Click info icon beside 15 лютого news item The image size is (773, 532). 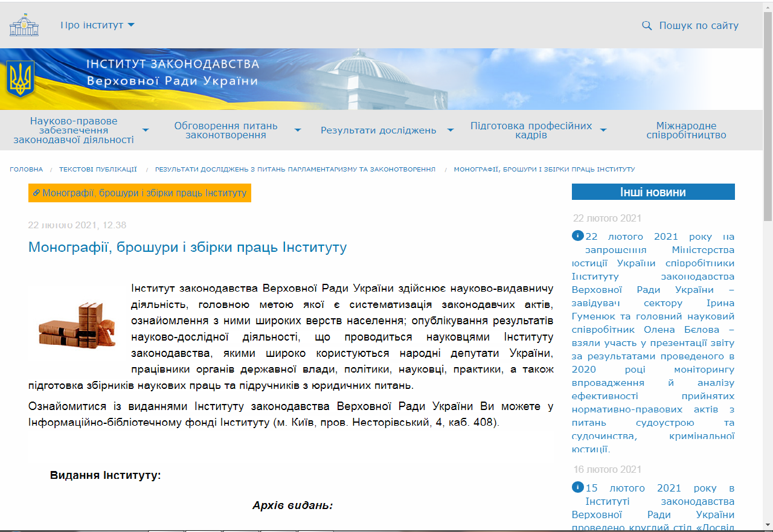[578, 487]
